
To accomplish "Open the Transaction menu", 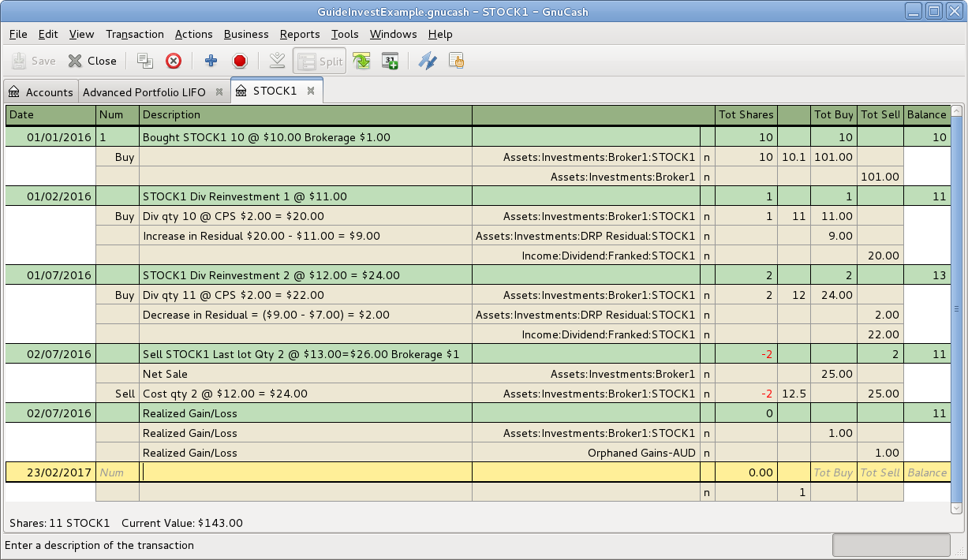I will click(x=135, y=34).
